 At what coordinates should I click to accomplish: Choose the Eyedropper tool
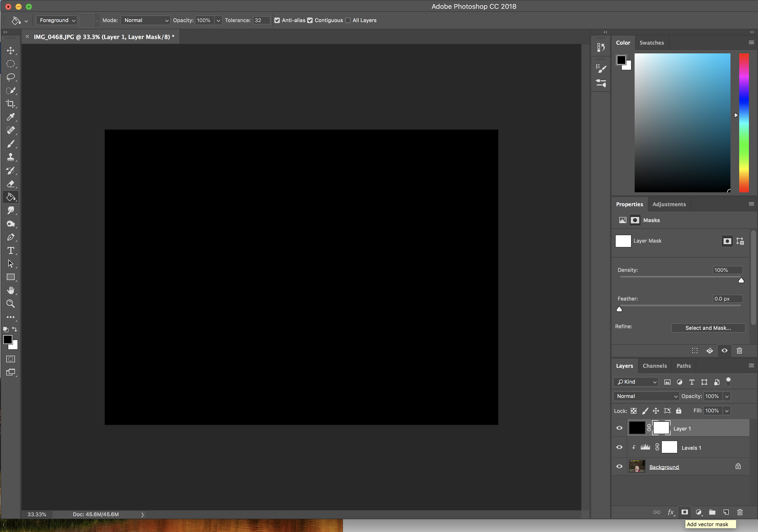[11, 117]
